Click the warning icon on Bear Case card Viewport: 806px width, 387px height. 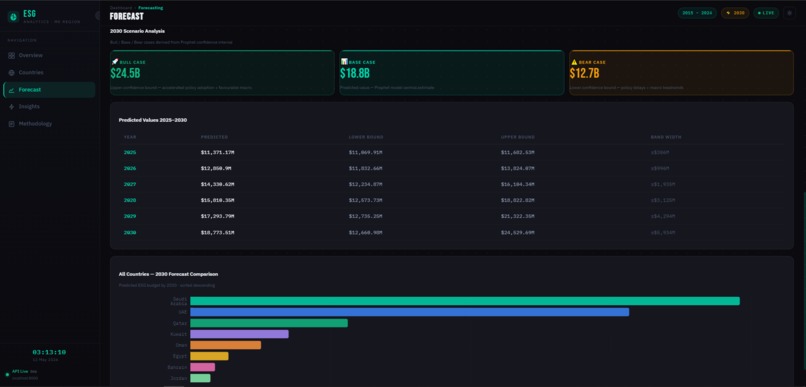[574, 62]
